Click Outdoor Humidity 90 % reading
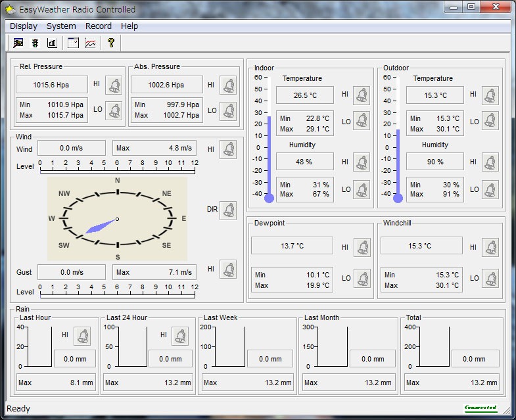Screen dimensions: 516x420 point(435,162)
